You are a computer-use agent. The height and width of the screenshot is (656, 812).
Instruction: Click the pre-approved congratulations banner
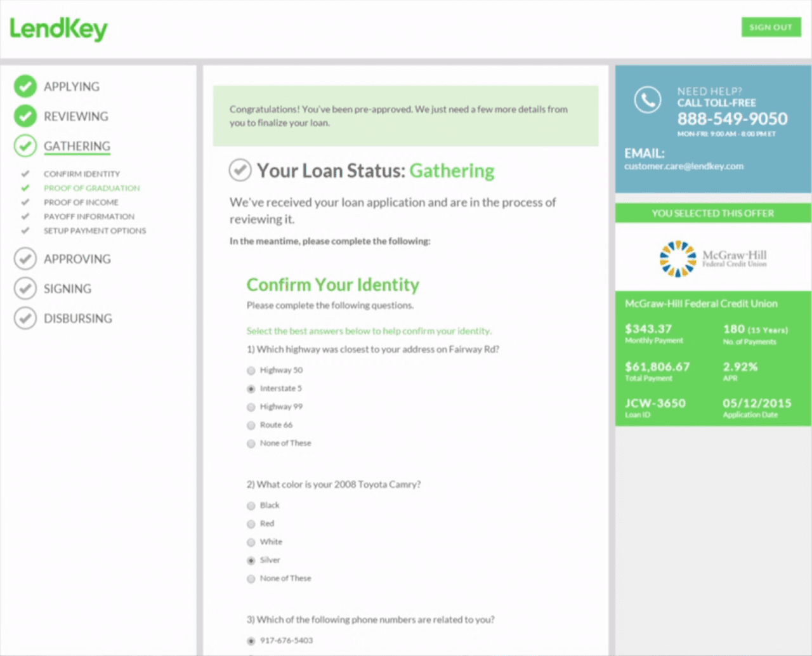405,116
